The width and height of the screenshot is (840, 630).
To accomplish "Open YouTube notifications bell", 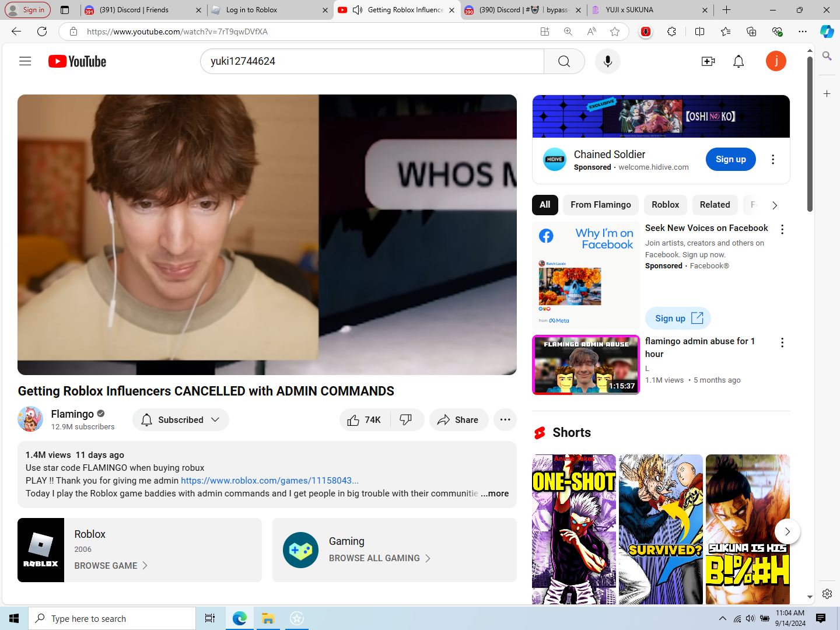I will [x=738, y=61].
